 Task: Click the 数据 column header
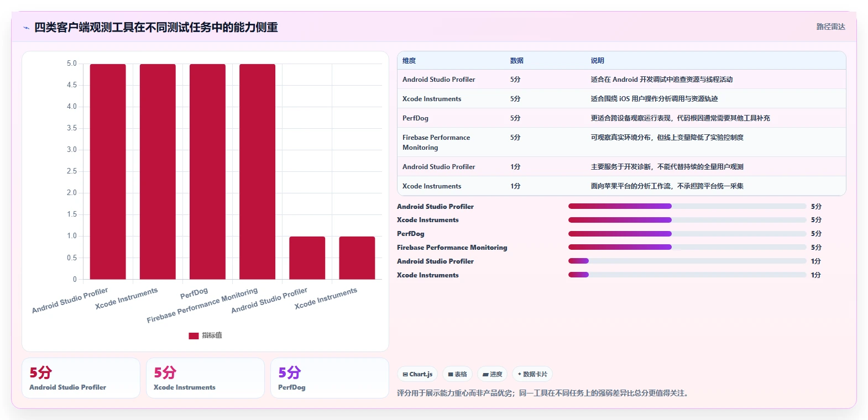point(517,61)
